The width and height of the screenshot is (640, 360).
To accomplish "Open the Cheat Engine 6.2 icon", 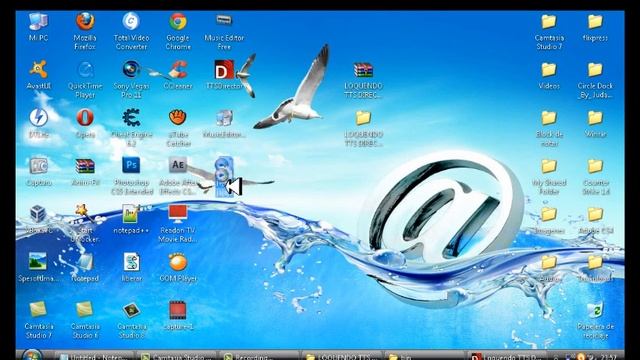I will tap(131, 118).
